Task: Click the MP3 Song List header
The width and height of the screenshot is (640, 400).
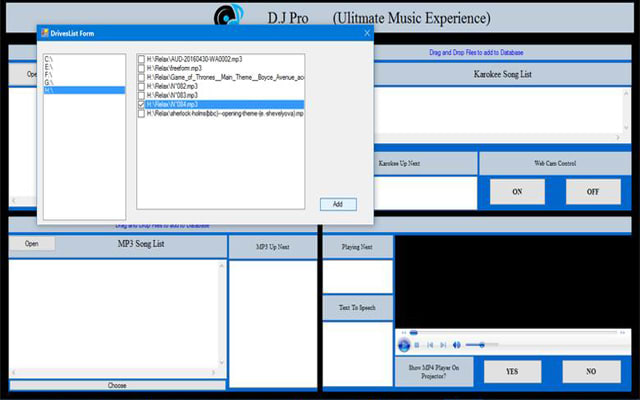Action: [x=141, y=244]
